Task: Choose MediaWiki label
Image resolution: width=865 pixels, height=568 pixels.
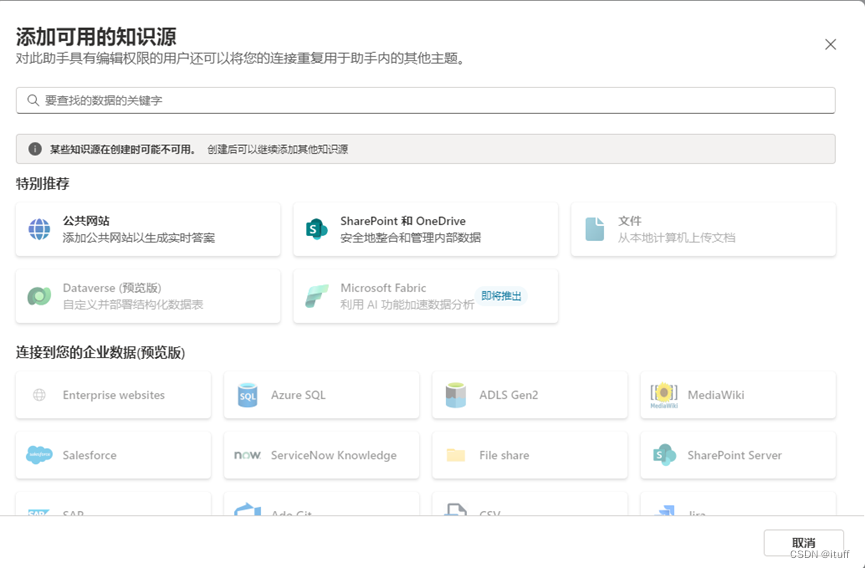Action: 716,395
